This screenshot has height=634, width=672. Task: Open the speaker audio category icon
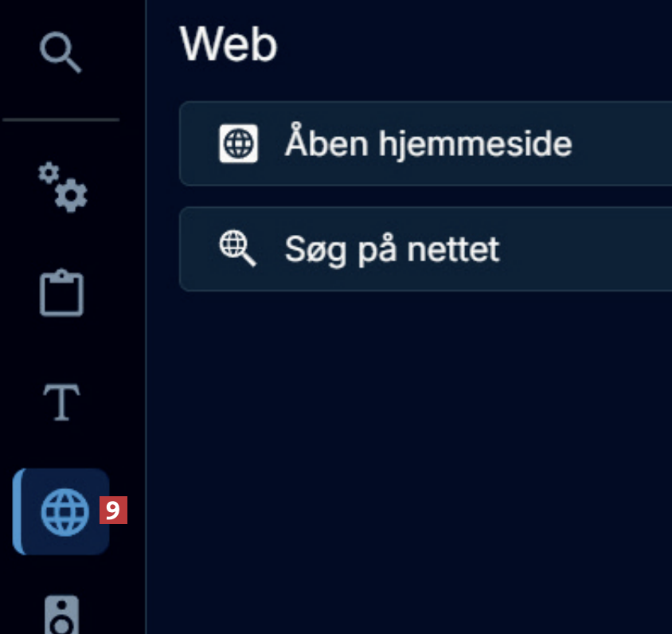pos(63,614)
